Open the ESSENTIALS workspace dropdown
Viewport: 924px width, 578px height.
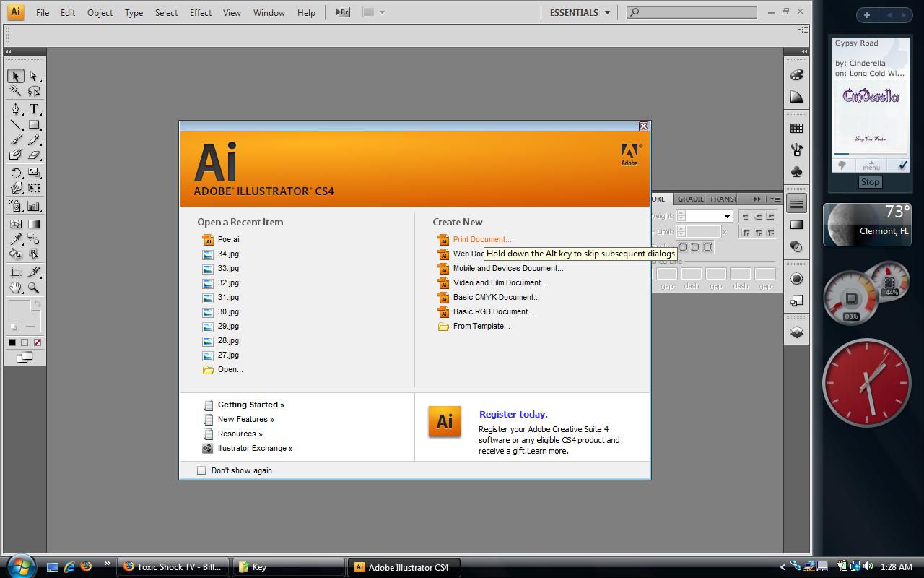[x=580, y=12]
